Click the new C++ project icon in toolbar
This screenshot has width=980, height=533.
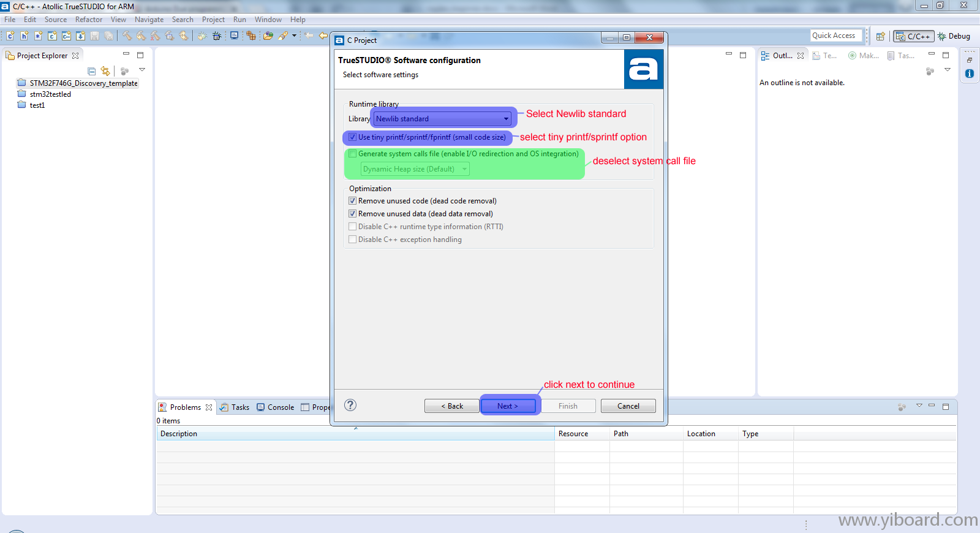66,36
